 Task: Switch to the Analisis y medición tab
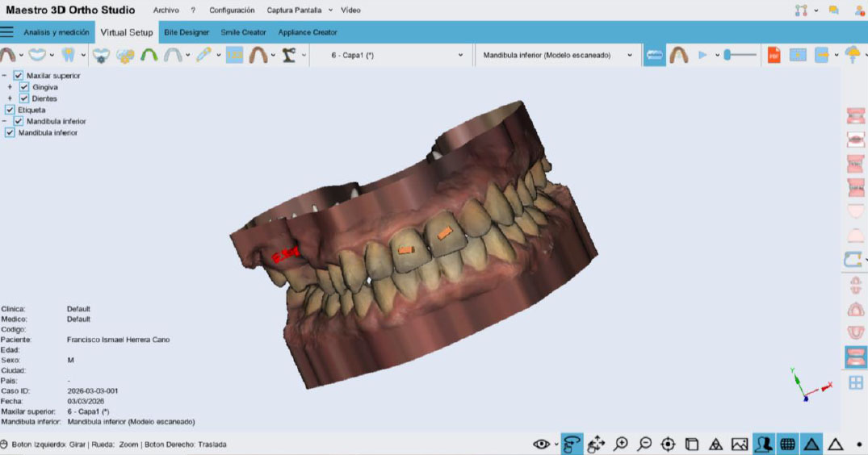click(x=56, y=32)
